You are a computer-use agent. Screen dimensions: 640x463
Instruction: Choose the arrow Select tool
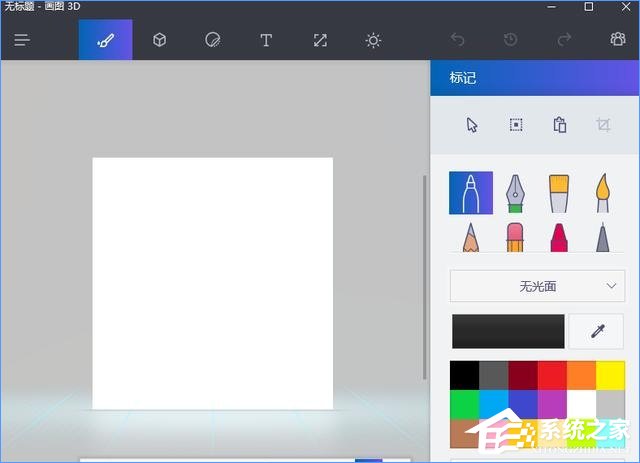click(472, 125)
